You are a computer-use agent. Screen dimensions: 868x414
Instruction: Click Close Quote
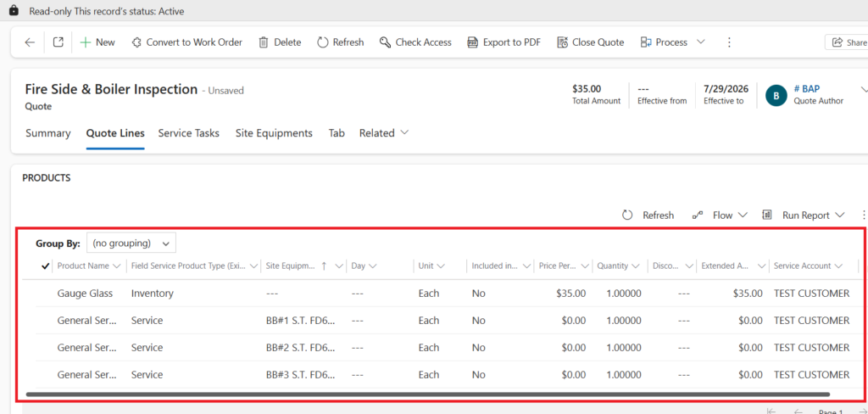pos(590,42)
